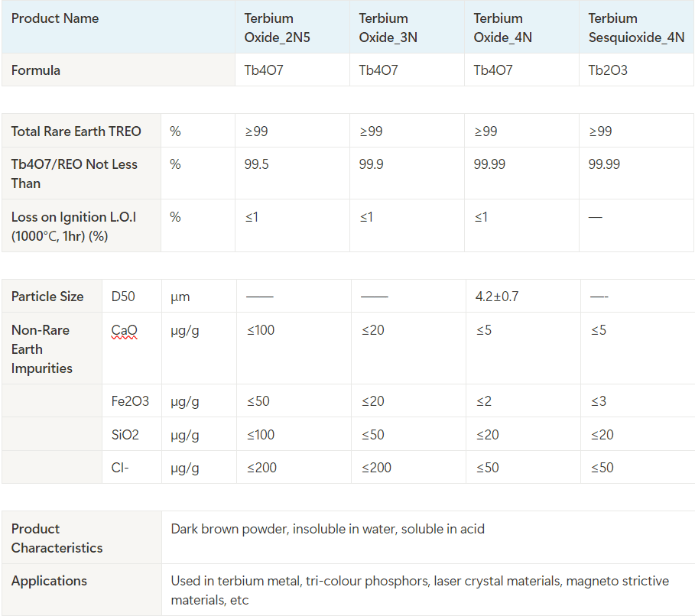The image size is (695, 616).
Task: Click the "Tb4O7/REO Not Less Than" label
Action: click(x=74, y=173)
